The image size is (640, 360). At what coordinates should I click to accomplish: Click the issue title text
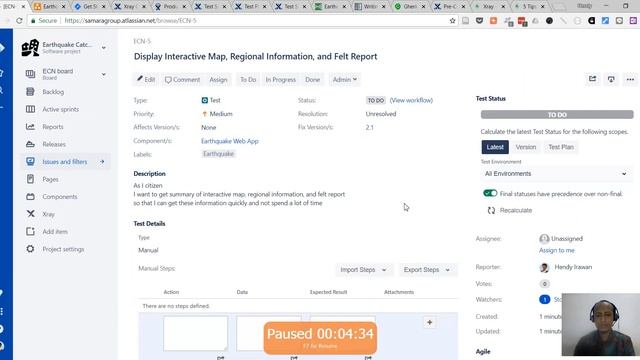coord(256,56)
